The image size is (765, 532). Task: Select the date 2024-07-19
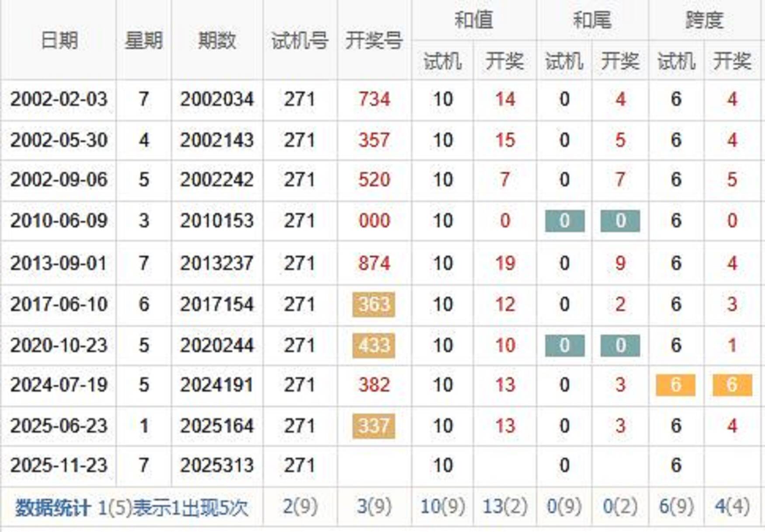pos(59,385)
